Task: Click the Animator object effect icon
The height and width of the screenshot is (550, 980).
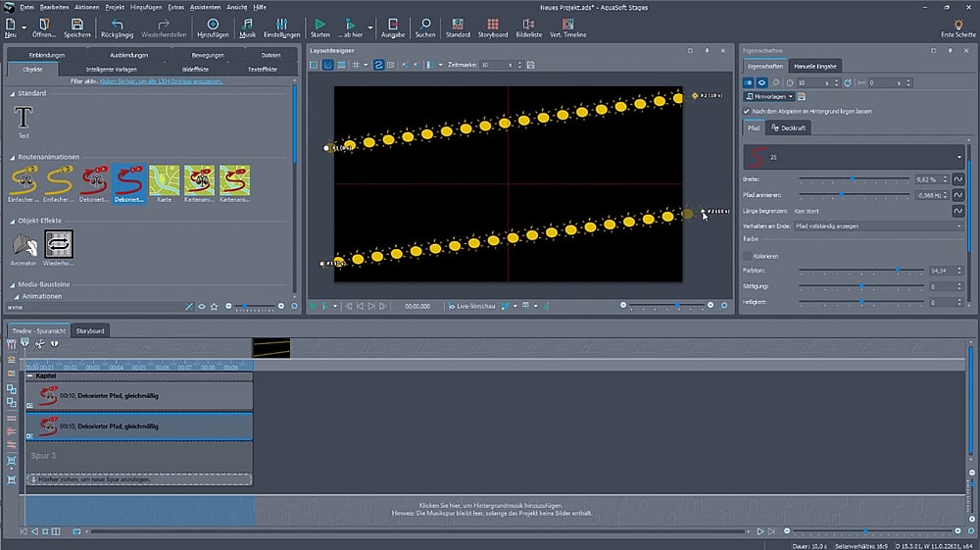Action: 24,245
